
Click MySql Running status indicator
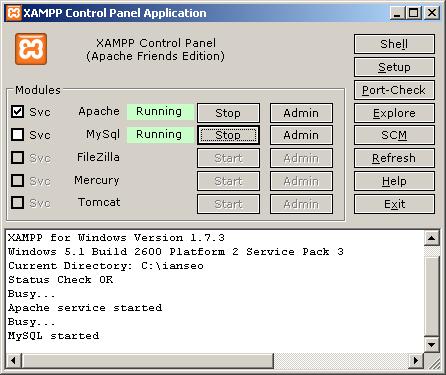[x=159, y=135]
